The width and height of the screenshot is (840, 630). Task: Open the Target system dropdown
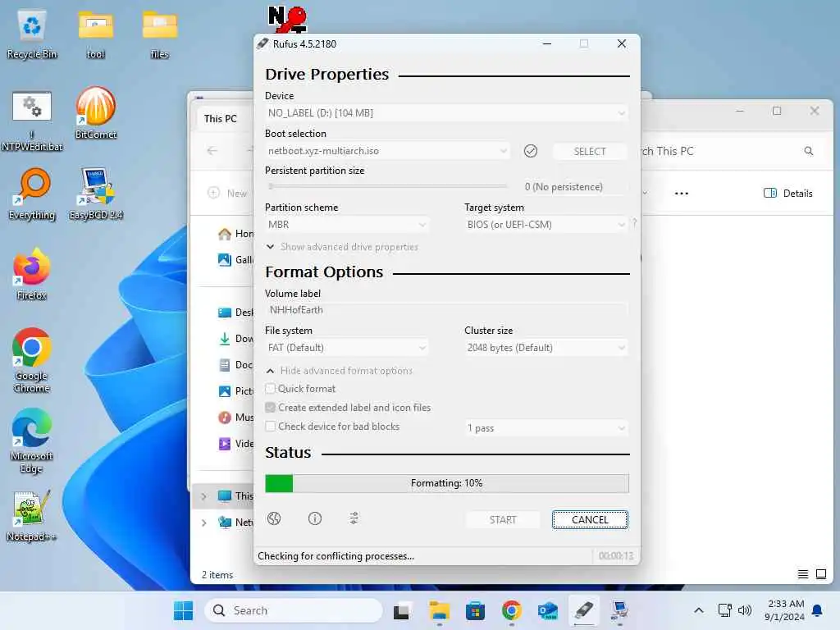click(x=546, y=225)
